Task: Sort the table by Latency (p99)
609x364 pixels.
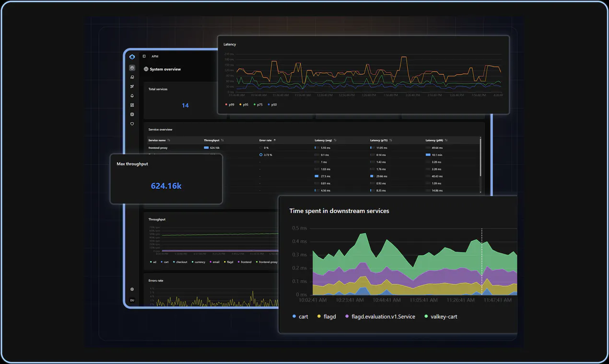Action: click(x=437, y=140)
